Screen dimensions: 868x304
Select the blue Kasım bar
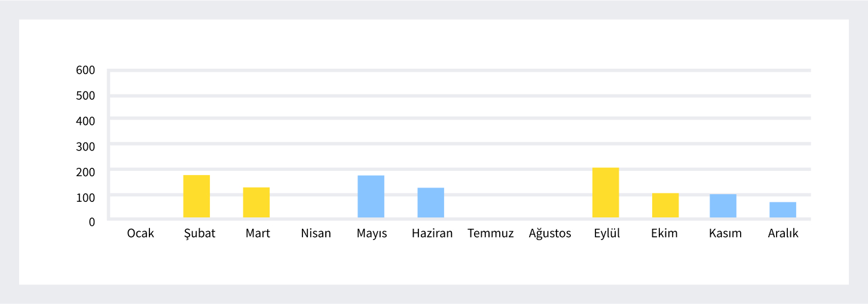point(723,206)
